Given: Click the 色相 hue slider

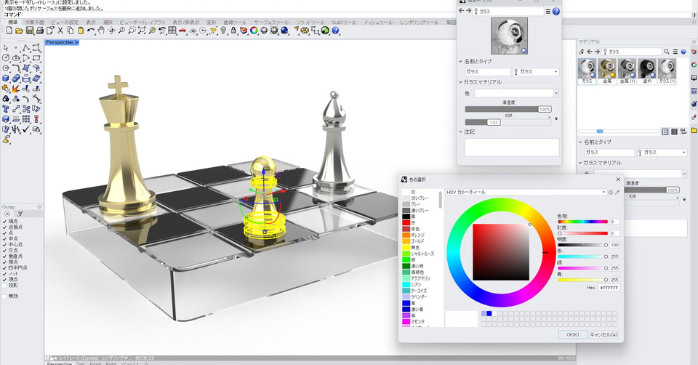Looking at the screenshot, I should click(x=582, y=221).
